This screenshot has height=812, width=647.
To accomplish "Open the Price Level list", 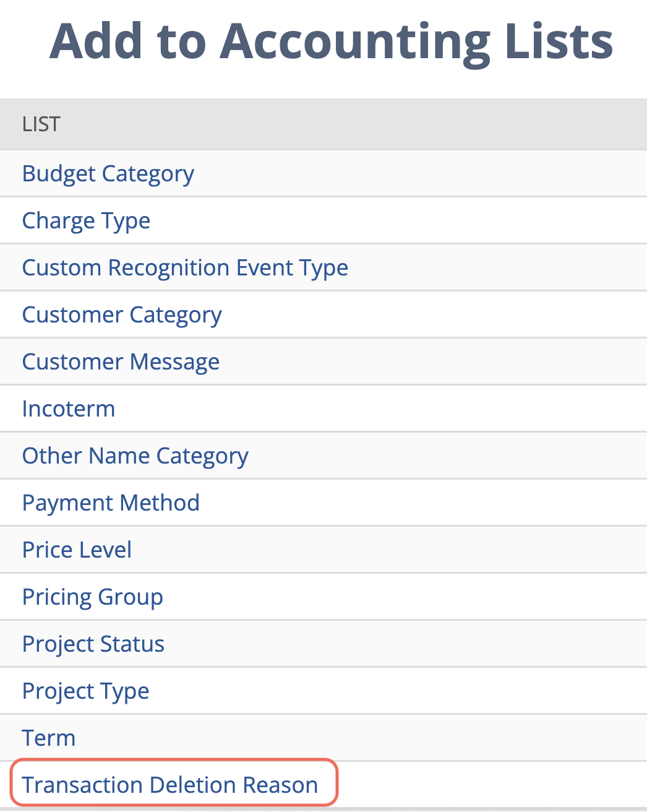I will click(76, 550).
